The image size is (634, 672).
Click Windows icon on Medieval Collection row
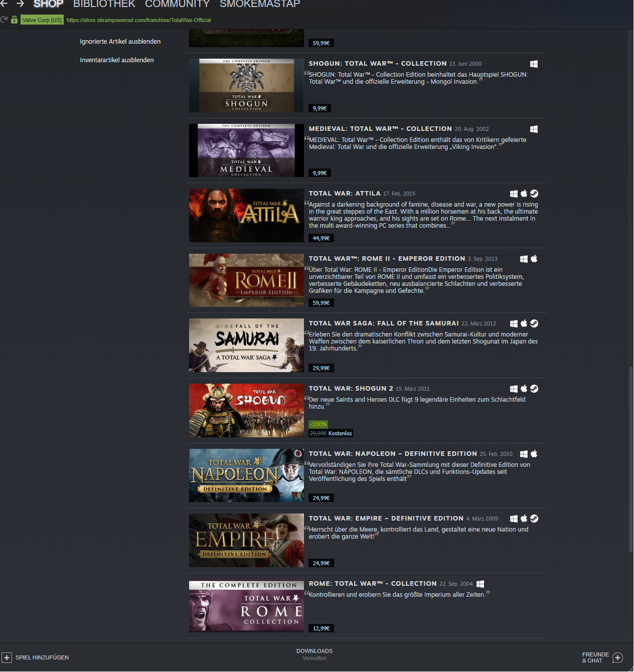pyautogui.click(x=534, y=129)
